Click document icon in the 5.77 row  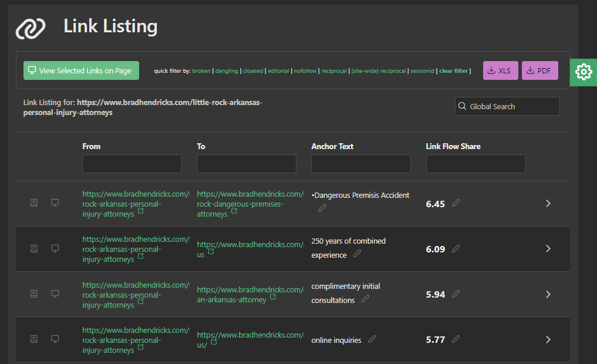34,339
